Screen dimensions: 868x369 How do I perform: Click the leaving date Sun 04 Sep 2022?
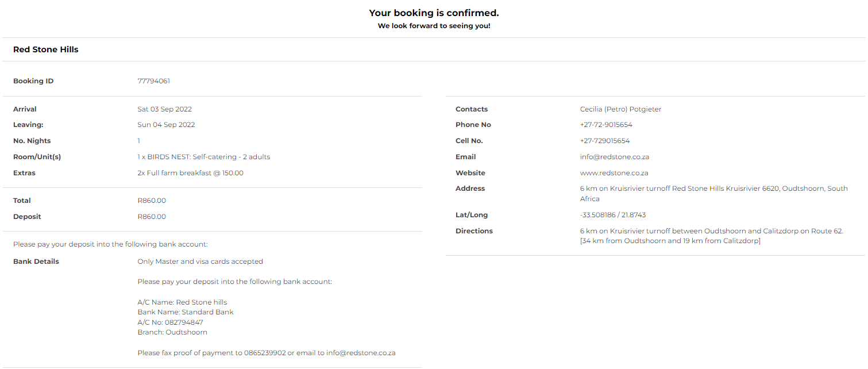click(x=166, y=125)
